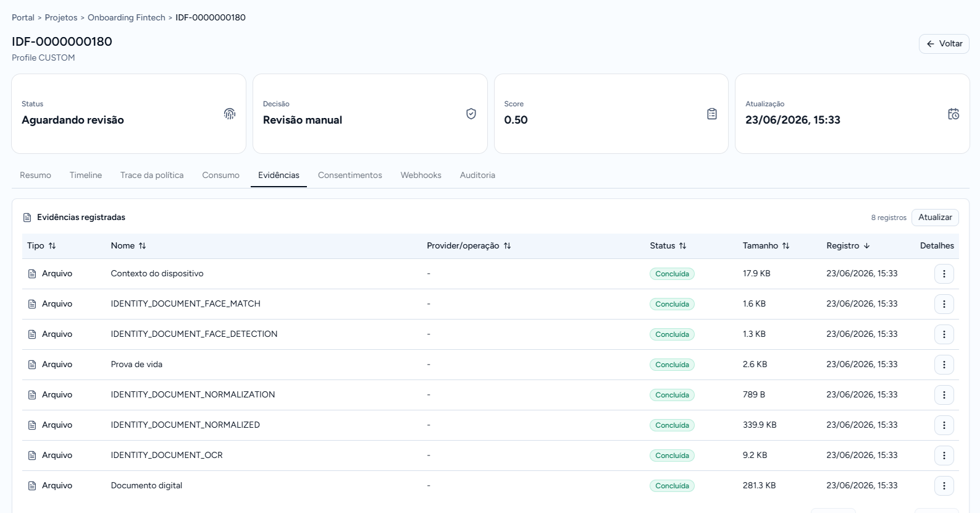This screenshot has height=513, width=980.
Task: Click file icon of IDENTITY_DOCUMENT_FACE_MATCH row
Action: click(32, 304)
